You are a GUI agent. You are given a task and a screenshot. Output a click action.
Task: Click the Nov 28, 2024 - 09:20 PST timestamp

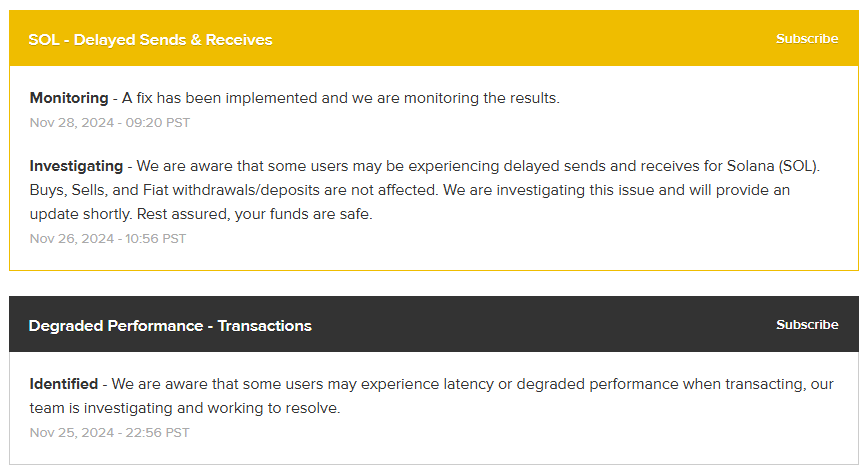[x=109, y=123]
